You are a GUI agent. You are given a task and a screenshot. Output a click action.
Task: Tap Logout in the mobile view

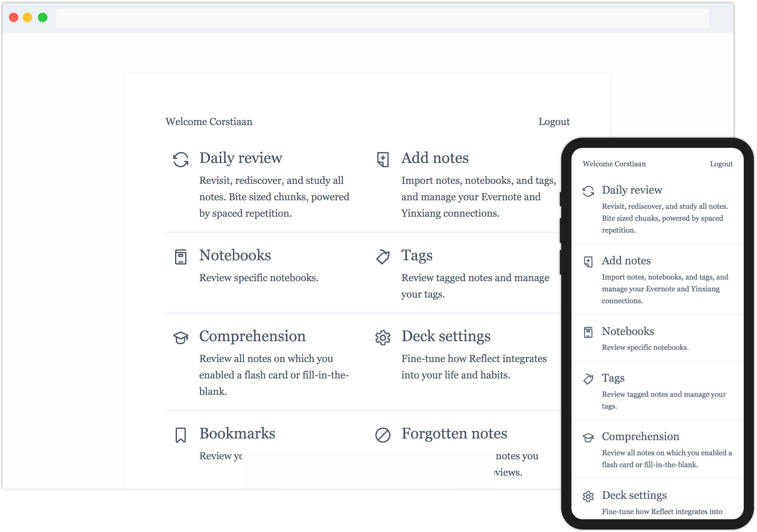tap(721, 164)
